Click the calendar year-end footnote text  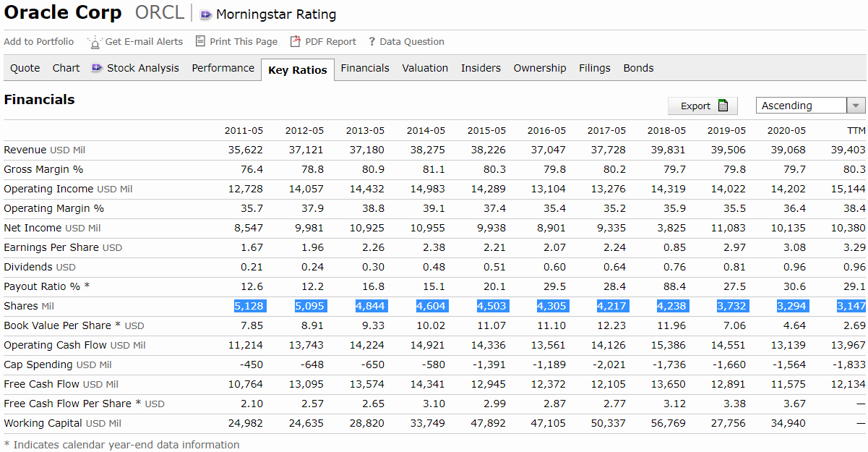[121, 445]
